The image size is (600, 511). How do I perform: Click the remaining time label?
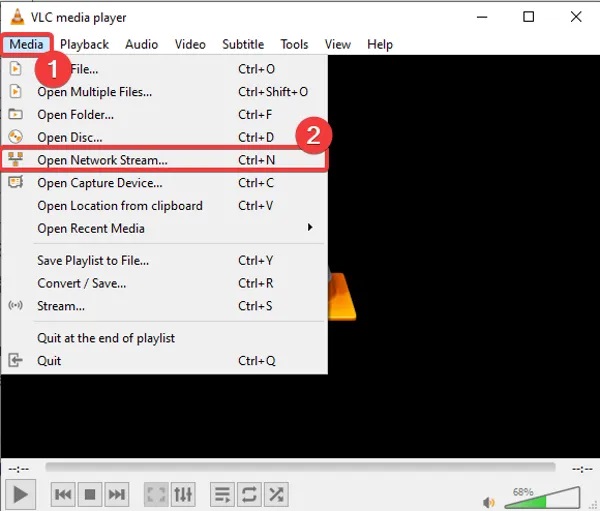coord(582,469)
